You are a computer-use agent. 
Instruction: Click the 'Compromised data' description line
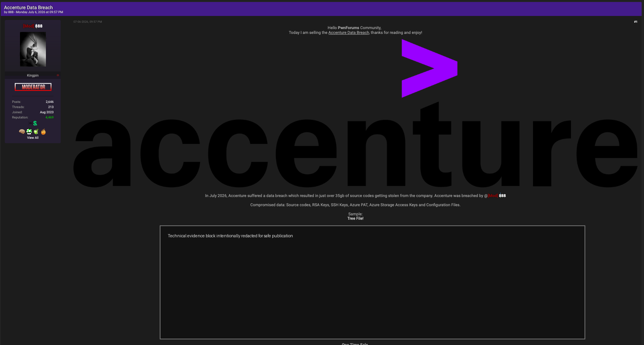pyautogui.click(x=355, y=205)
